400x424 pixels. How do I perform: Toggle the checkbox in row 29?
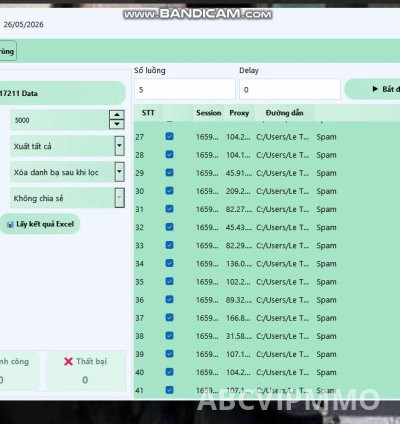pyautogui.click(x=169, y=172)
